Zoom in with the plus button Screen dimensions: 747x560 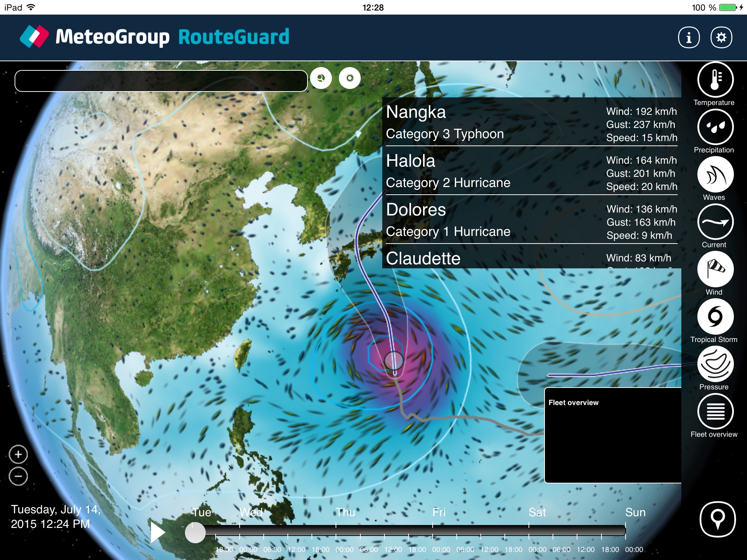point(18,454)
